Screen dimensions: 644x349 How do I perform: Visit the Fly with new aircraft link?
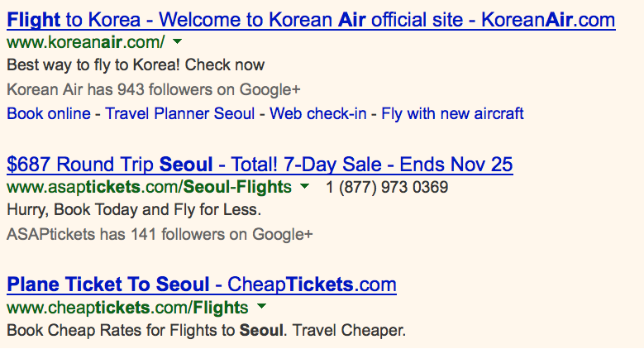pyautogui.click(x=452, y=113)
